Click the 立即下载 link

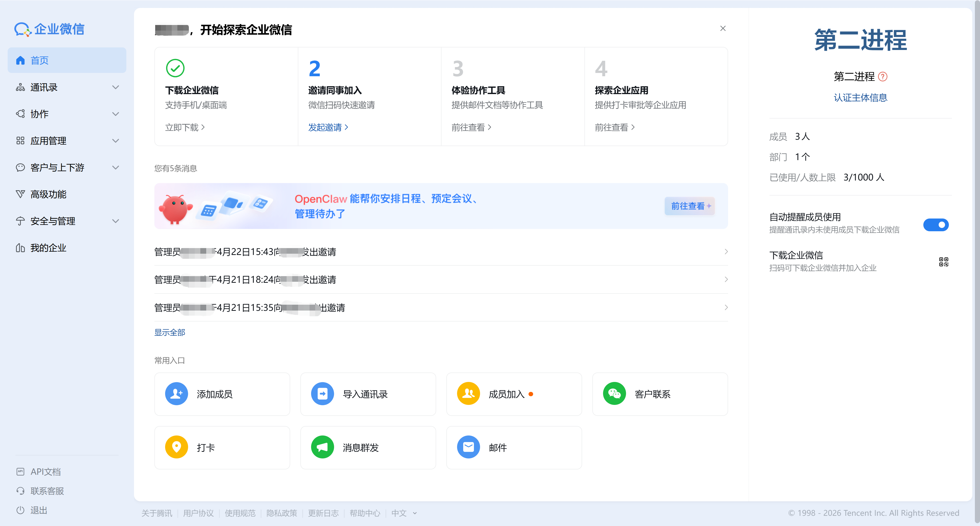point(185,127)
